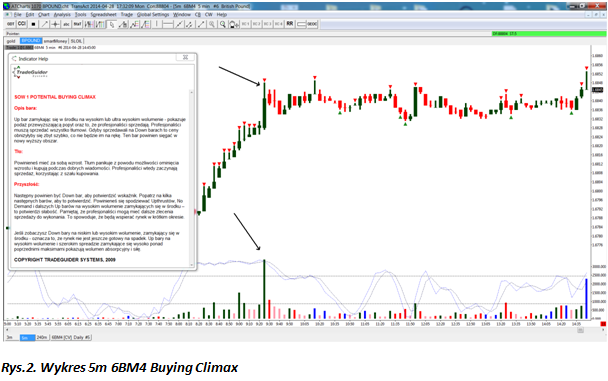The image size is (608, 381).
Task: Switch to the SLOIL chart tab
Action: pyautogui.click(x=76, y=41)
